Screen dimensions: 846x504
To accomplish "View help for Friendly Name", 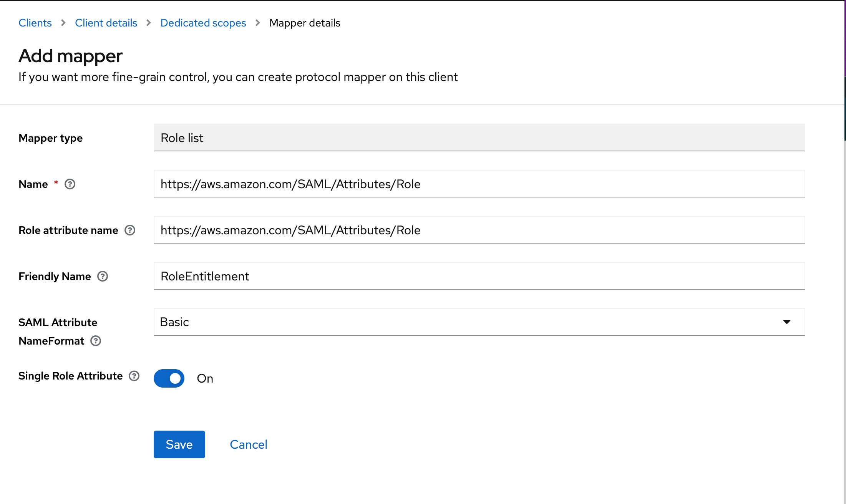I will click(102, 277).
